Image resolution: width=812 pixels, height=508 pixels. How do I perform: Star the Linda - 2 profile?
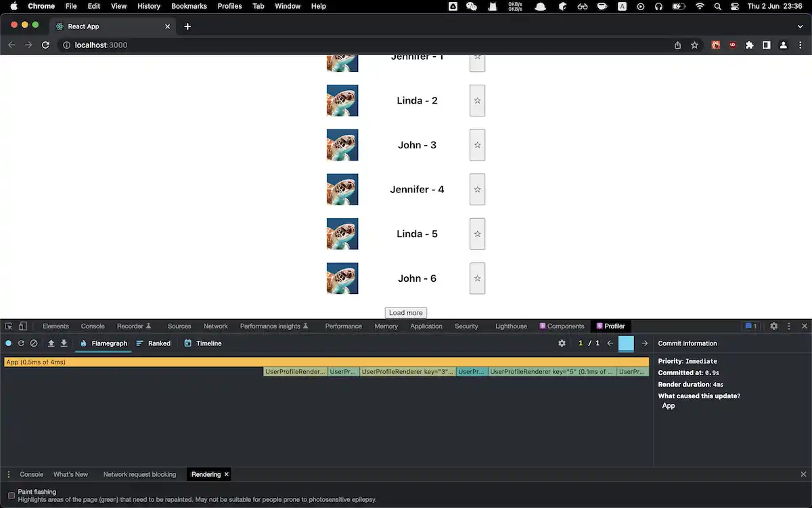pyautogui.click(x=477, y=100)
